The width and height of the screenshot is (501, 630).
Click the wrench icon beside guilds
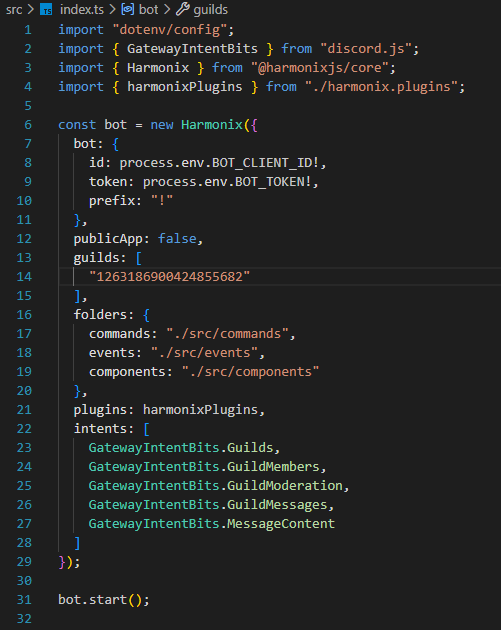[x=182, y=9]
